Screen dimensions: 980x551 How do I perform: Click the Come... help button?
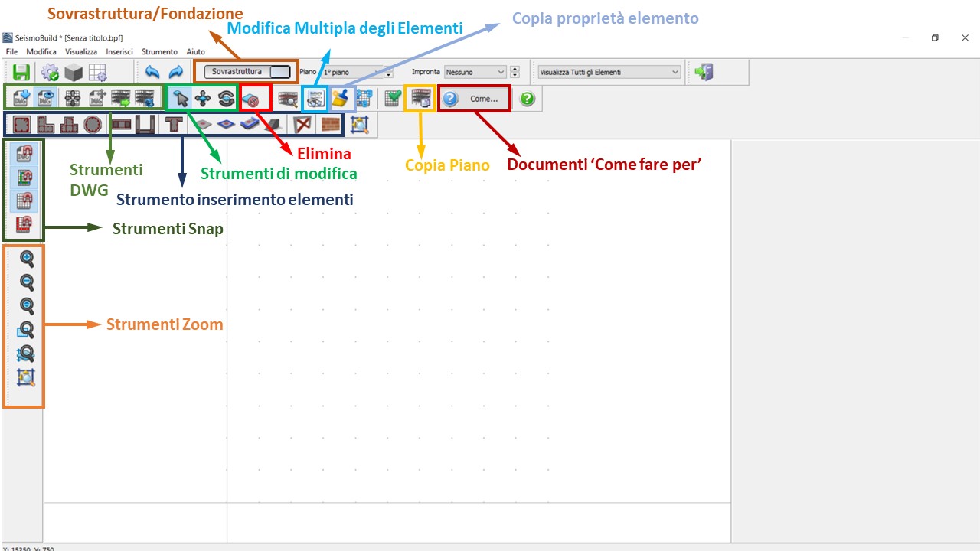[474, 99]
